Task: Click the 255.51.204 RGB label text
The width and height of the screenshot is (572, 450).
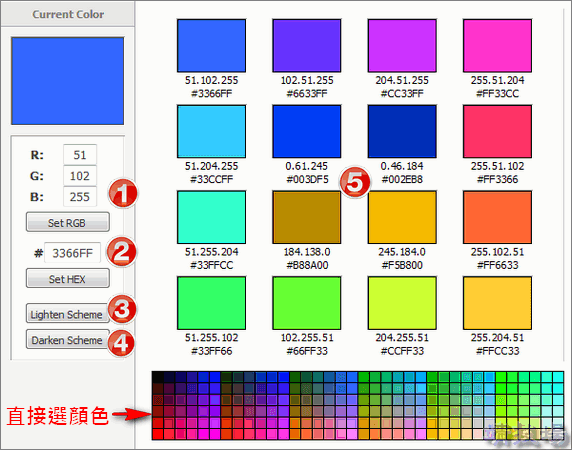Action: point(497,80)
